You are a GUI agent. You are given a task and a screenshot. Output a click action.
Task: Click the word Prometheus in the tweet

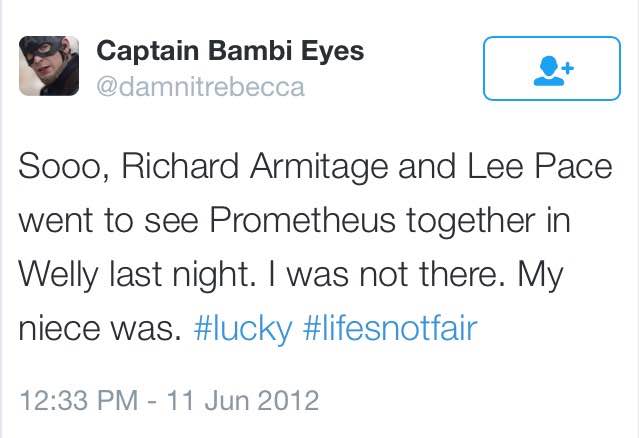[294, 220]
